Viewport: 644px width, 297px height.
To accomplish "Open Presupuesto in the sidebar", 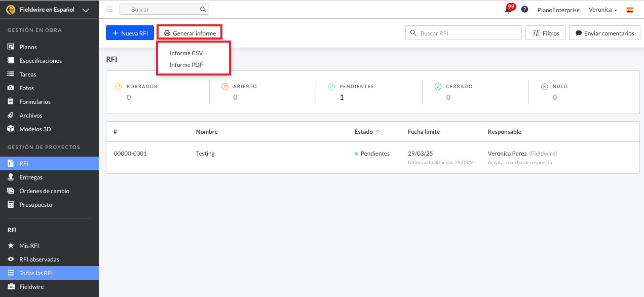I will [35, 205].
